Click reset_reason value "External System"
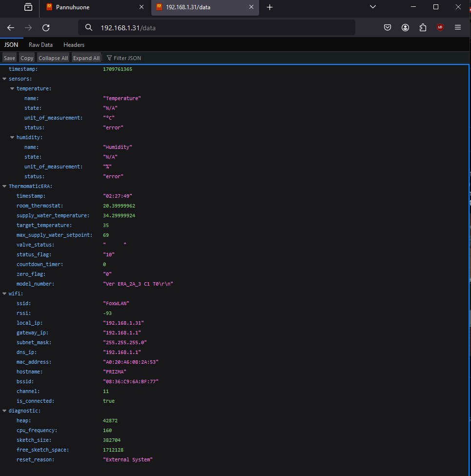Viewport: 471px width, 476px height. tap(128, 460)
